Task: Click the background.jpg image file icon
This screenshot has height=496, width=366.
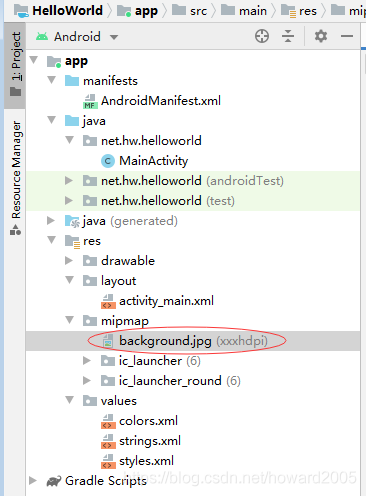Action: tap(108, 341)
